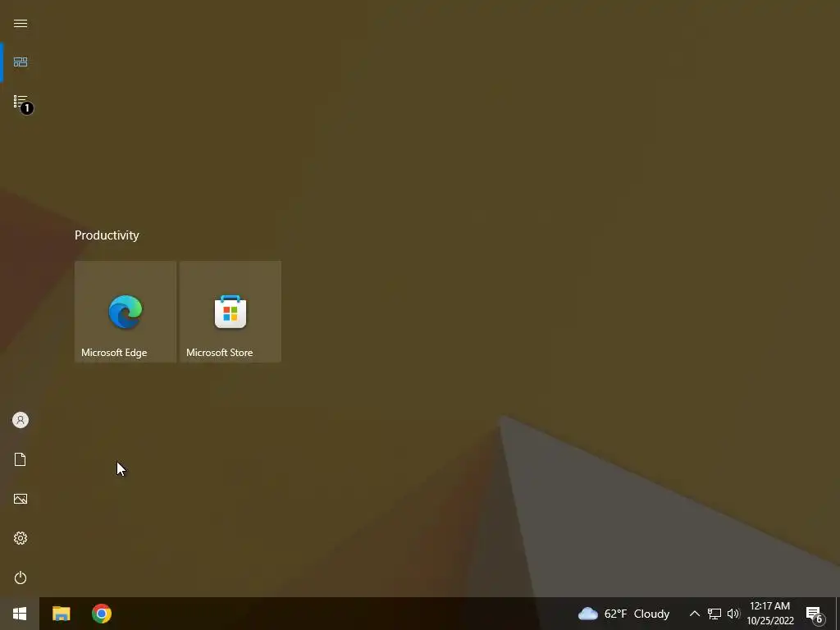Viewport: 840px width, 630px height.
Task: Launch the Microsoft Store tile
Action: coord(231,312)
